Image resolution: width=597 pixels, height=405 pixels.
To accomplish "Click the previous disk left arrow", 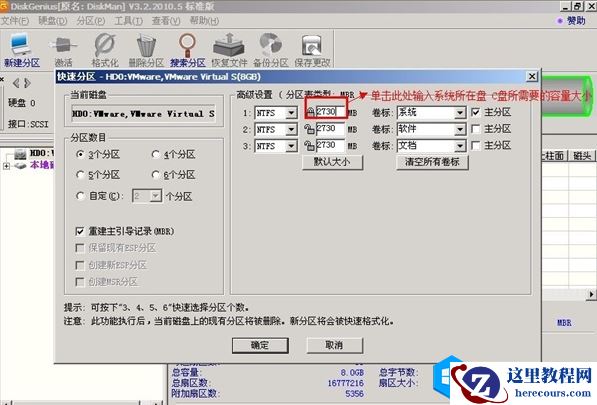I will 16,83.
